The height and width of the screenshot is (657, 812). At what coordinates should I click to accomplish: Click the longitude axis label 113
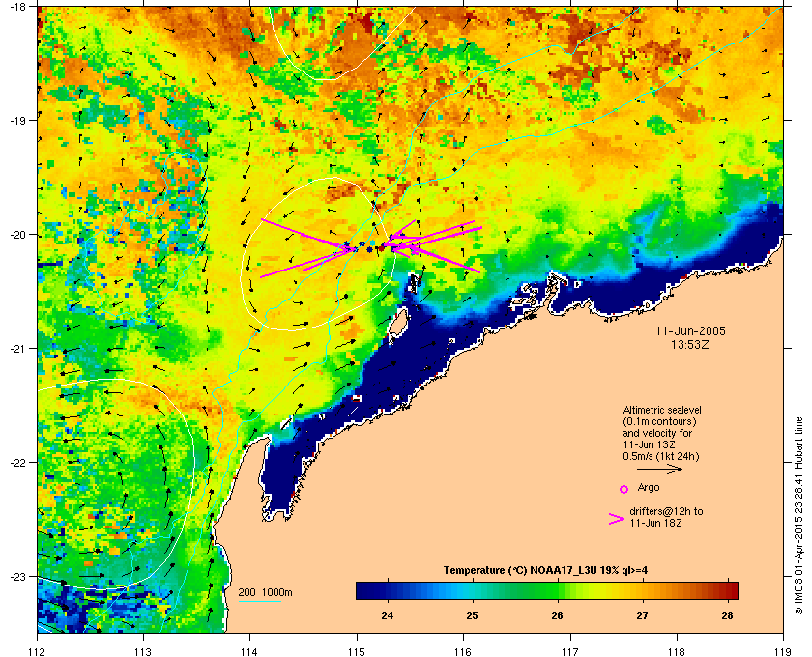pyautogui.click(x=143, y=651)
